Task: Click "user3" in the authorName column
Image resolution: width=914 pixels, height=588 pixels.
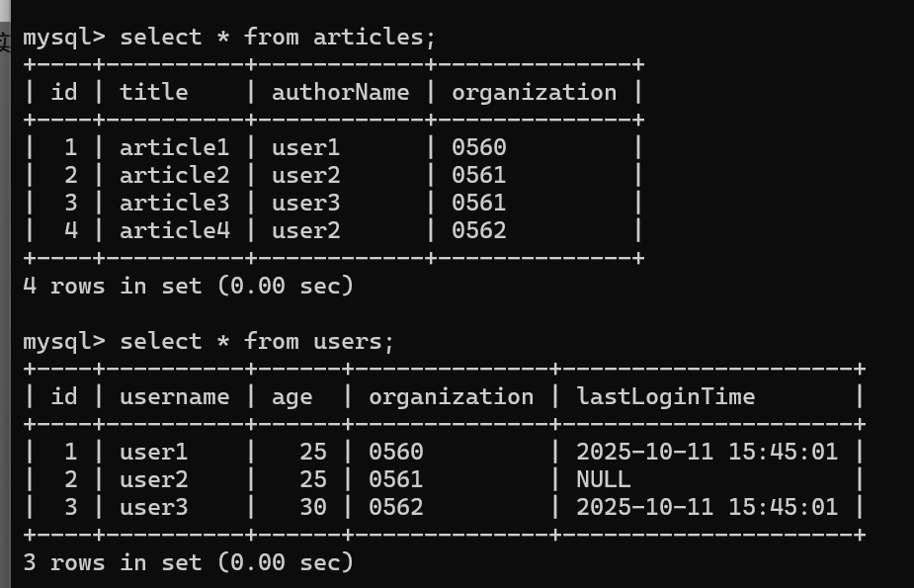Action: [x=305, y=204]
